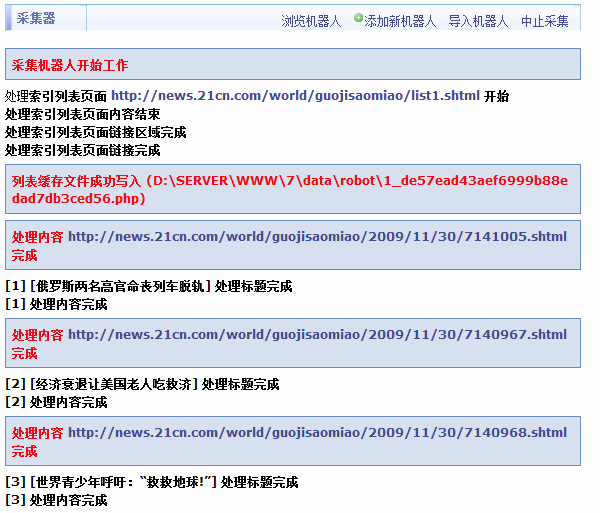Click the 处理索引列表页面链接区域完成 log line
Screen dimensions: 600x513
tap(95, 132)
